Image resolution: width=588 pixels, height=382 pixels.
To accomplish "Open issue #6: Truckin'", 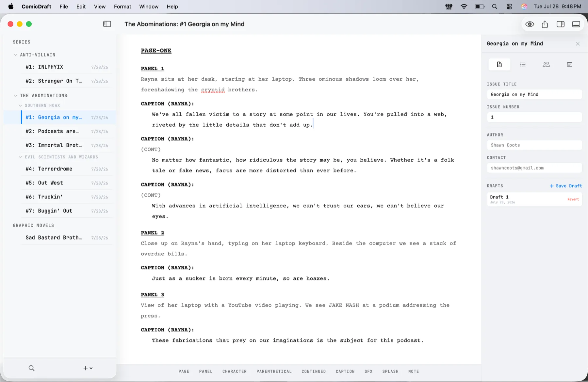I will tap(67, 197).
